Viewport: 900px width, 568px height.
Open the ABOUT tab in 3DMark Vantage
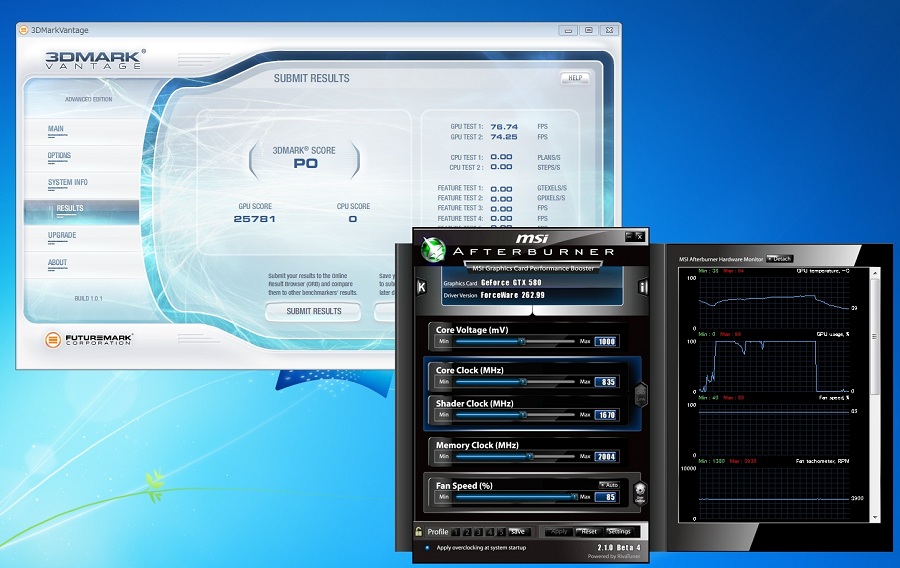pos(57,263)
